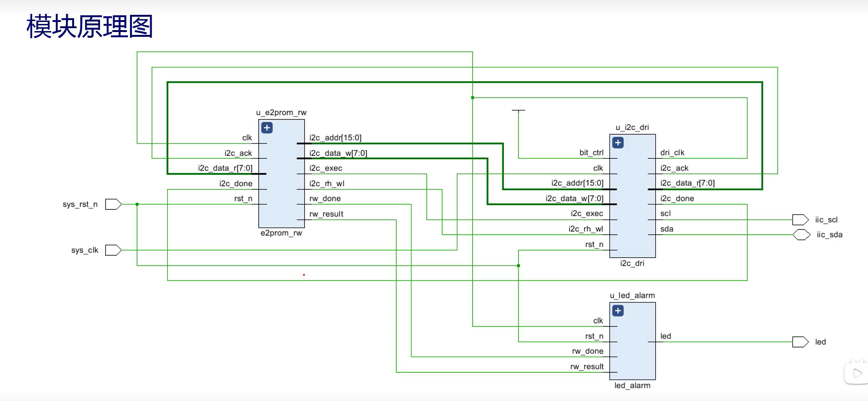The height and width of the screenshot is (401, 868).
Task: Click the i2c_rh_wl input pin of u_i2c_dri
Action: click(586, 229)
